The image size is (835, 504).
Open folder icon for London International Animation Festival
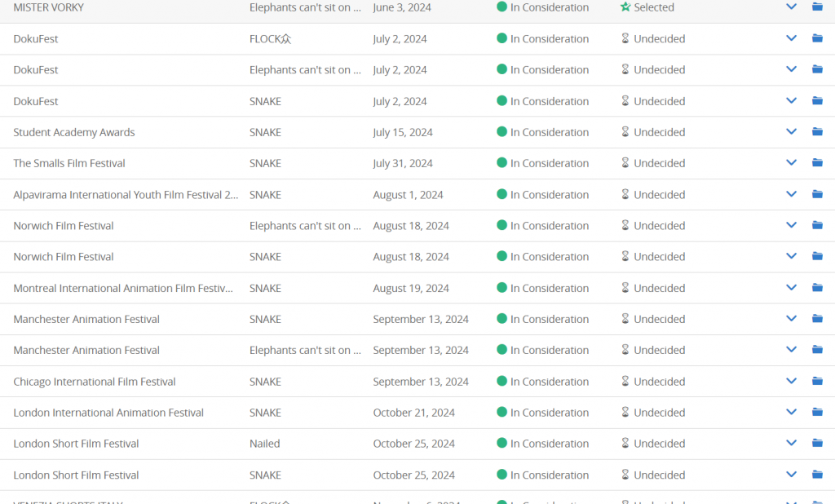817,411
